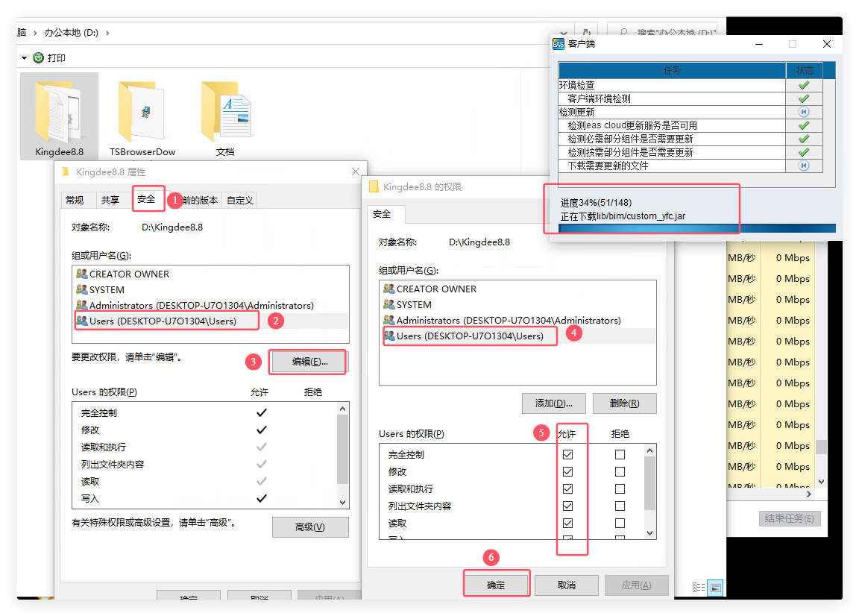
Task: Click the download progress bar in 客户端
Action: (697, 228)
